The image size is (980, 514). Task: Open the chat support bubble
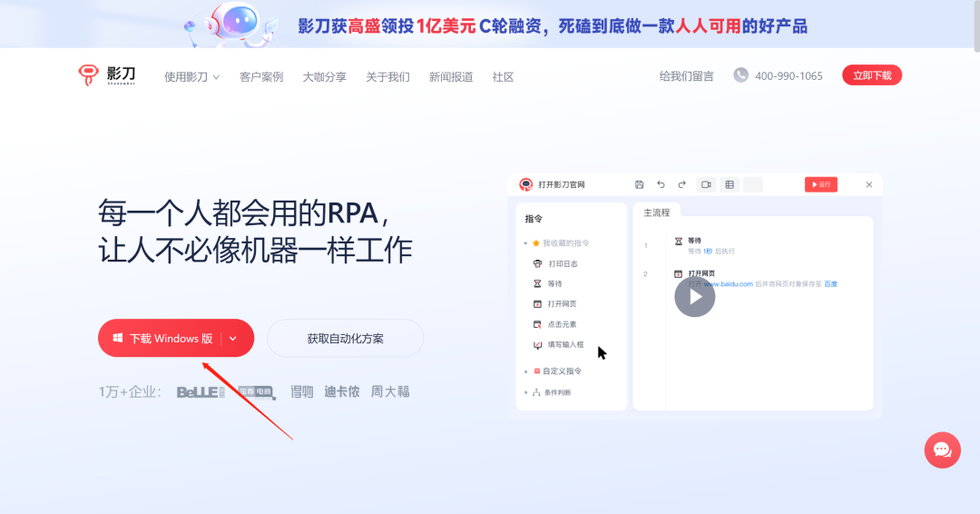point(943,450)
